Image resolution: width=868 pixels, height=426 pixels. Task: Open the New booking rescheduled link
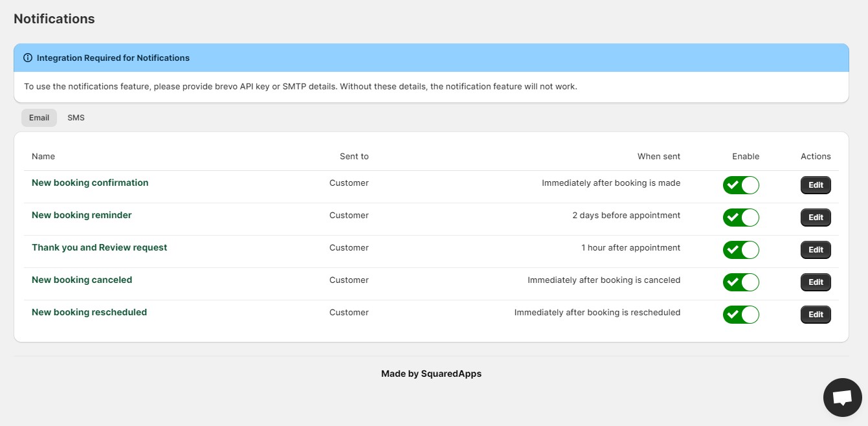click(89, 312)
